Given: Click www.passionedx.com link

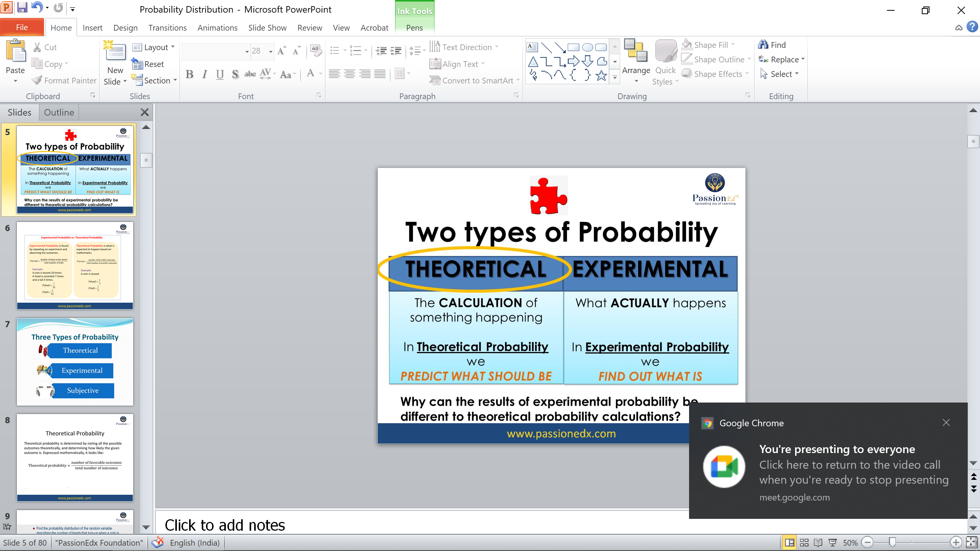Looking at the screenshot, I should click(561, 433).
